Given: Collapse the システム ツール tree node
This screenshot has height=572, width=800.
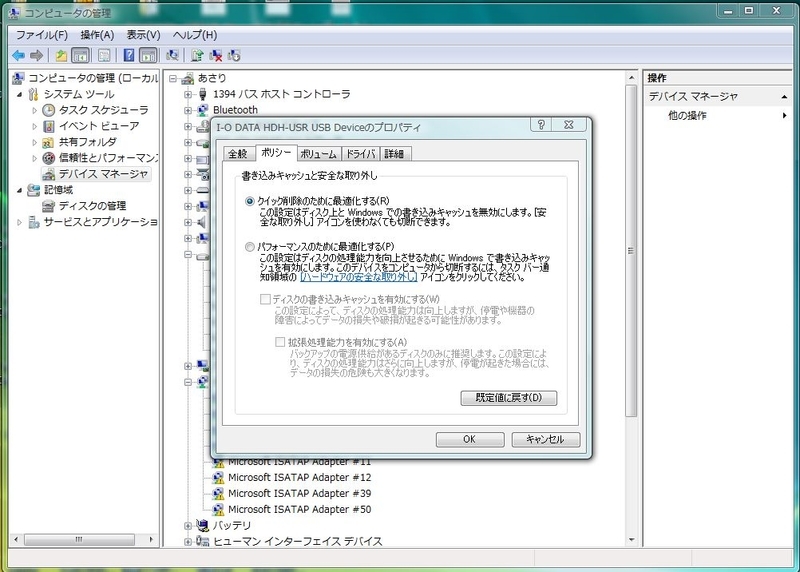Looking at the screenshot, I should 19,94.
